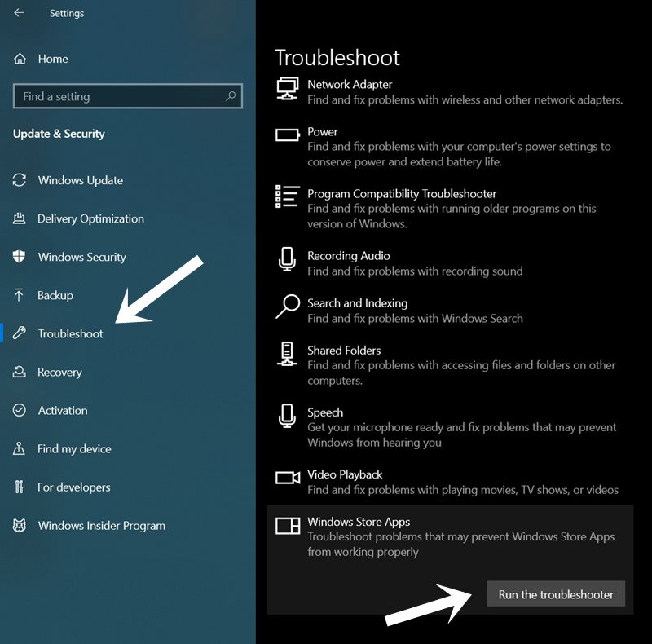Click the Video Playback camera icon
The height and width of the screenshot is (644, 652).
[x=288, y=478]
